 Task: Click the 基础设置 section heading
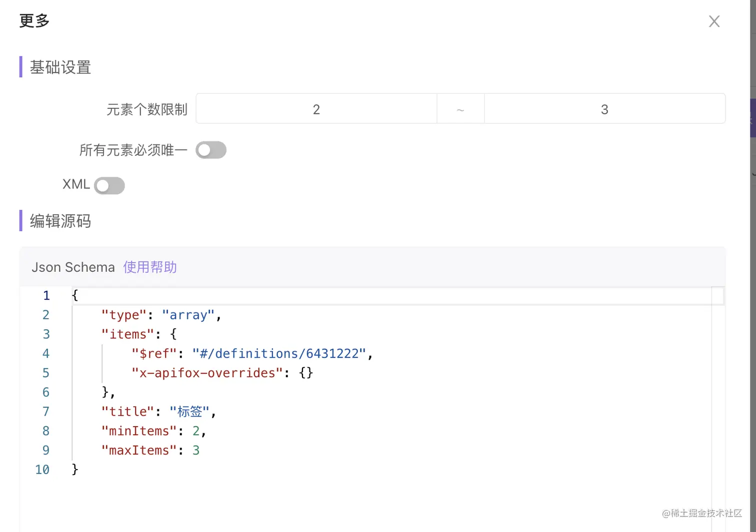click(60, 67)
